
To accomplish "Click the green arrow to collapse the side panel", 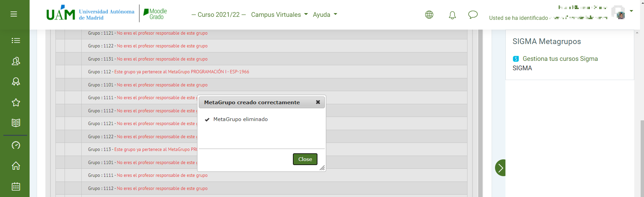I will pos(500,168).
